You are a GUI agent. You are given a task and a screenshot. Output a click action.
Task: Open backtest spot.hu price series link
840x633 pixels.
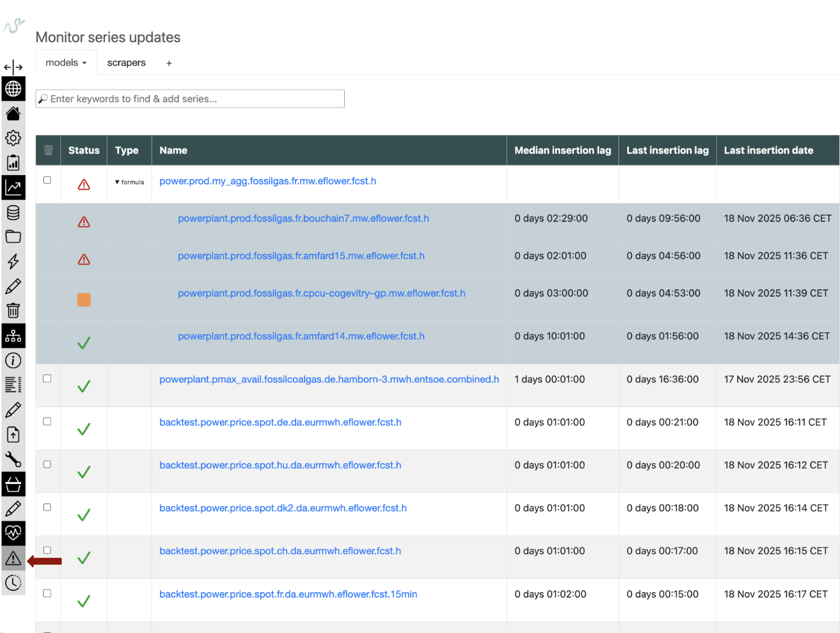(x=280, y=465)
